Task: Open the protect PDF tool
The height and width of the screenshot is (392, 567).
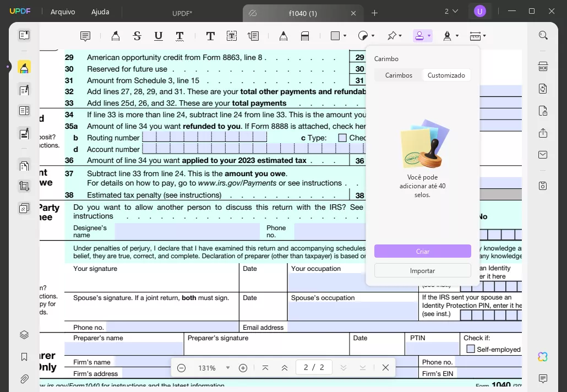Action: point(543,111)
